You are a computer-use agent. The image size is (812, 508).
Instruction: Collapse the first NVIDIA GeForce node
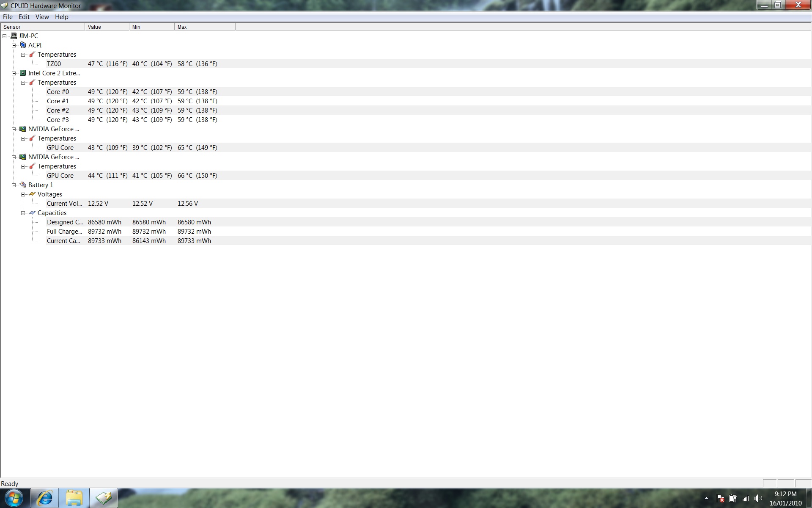click(14, 129)
